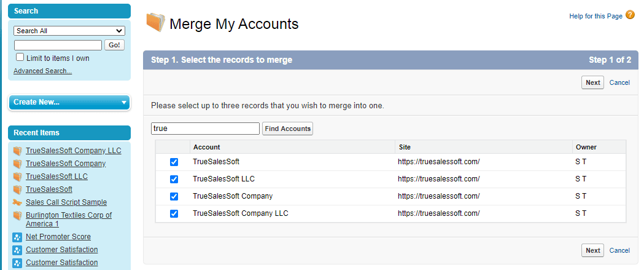Expand the Create New... menu
The height and width of the screenshot is (270, 644).
[x=69, y=103]
